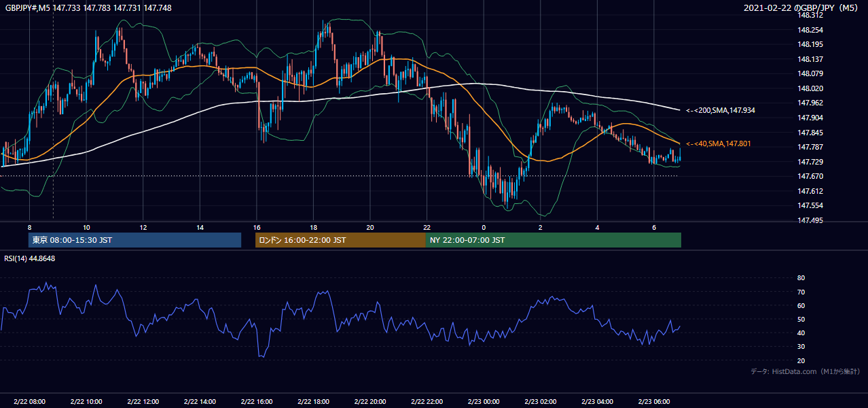Click the 40 SMA label showing 147.801
Image resolution: width=868 pixels, height=408 pixels.
(718, 143)
